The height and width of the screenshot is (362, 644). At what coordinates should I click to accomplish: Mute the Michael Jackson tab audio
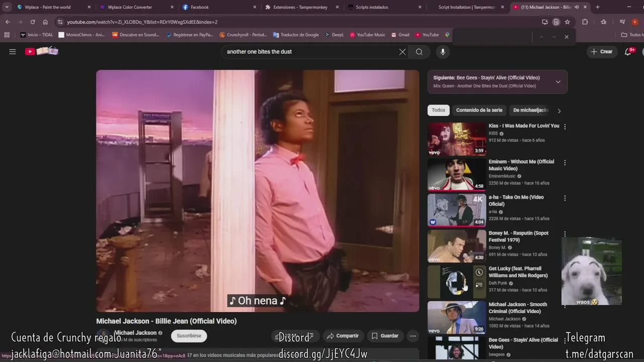coord(577,7)
